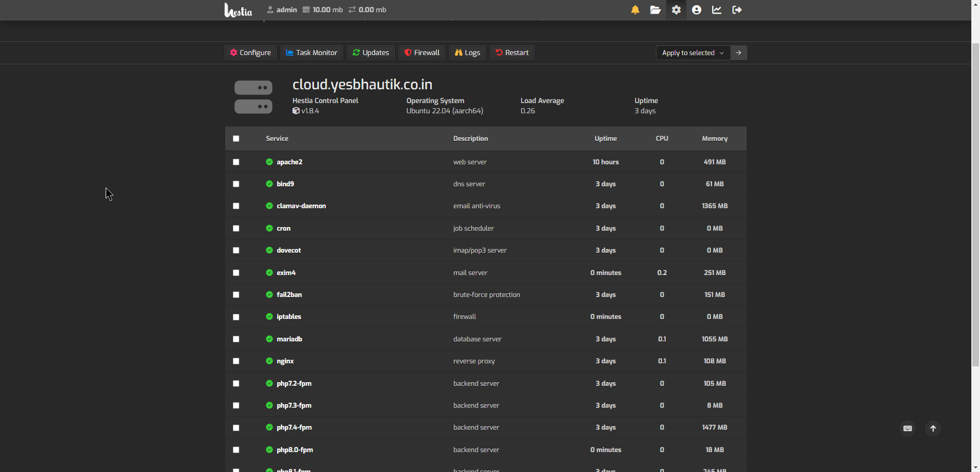Click the server rack image
The image size is (980, 472).
click(x=253, y=97)
